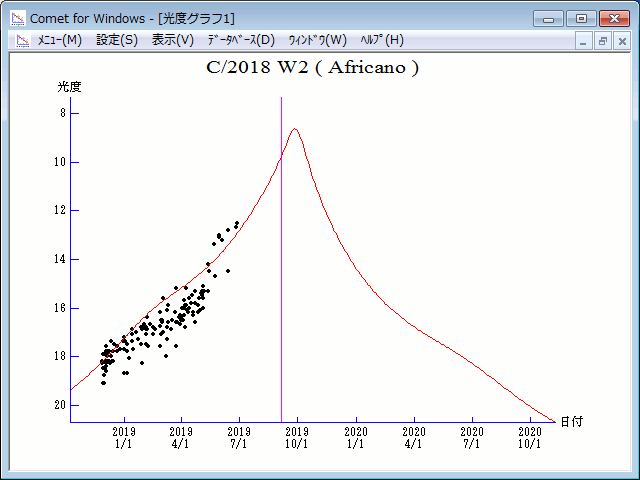Click the graph document icon beside メニュー

(x=21, y=40)
